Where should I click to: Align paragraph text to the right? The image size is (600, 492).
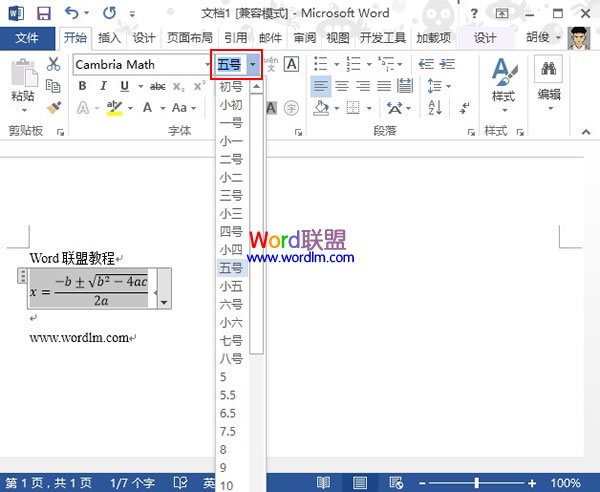coord(363,86)
